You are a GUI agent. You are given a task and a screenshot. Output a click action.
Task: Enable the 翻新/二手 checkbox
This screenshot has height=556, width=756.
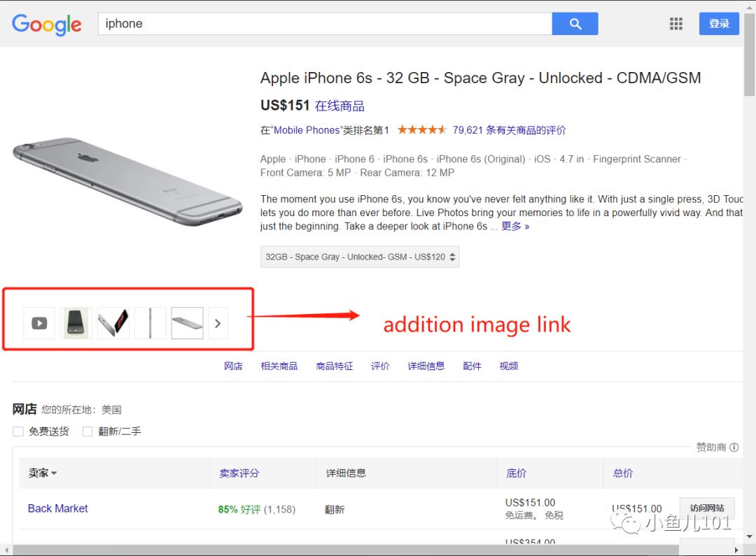pos(87,432)
